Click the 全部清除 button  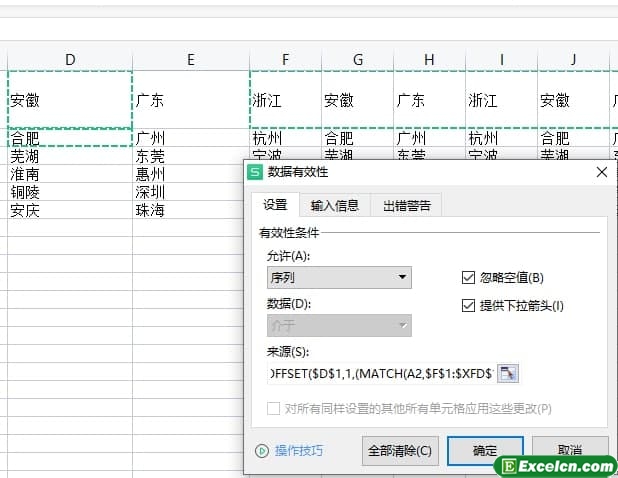400,451
